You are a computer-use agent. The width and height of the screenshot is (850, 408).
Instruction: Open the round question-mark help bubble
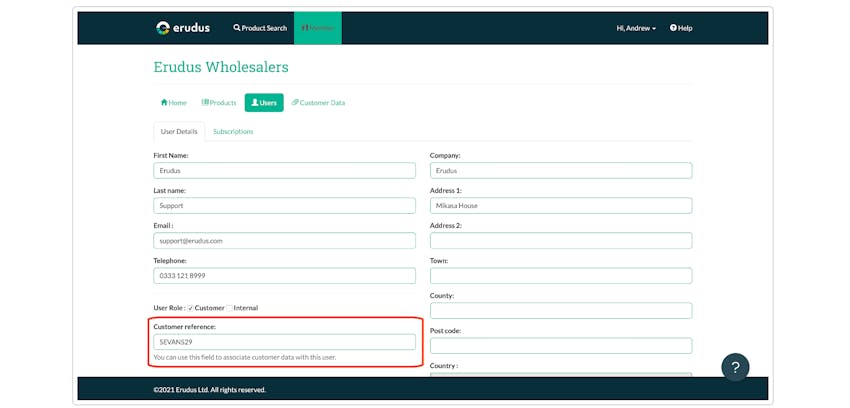(x=735, y=367)
